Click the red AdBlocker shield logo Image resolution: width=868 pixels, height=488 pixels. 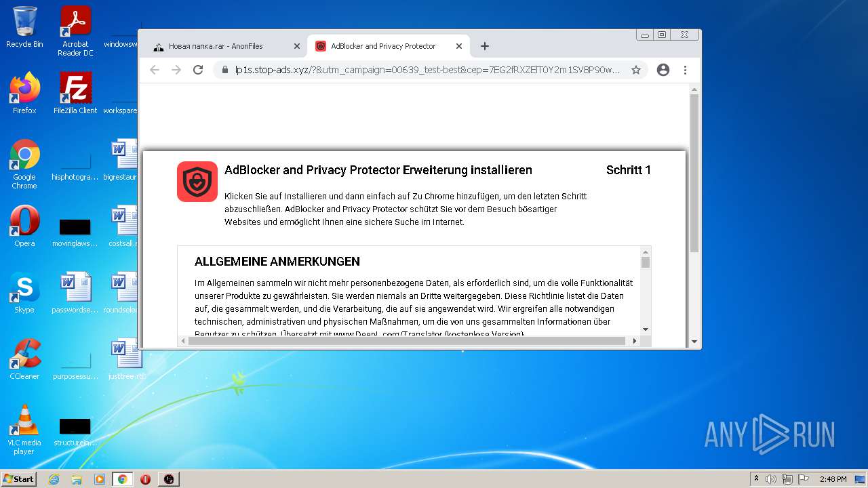point(197,182)
